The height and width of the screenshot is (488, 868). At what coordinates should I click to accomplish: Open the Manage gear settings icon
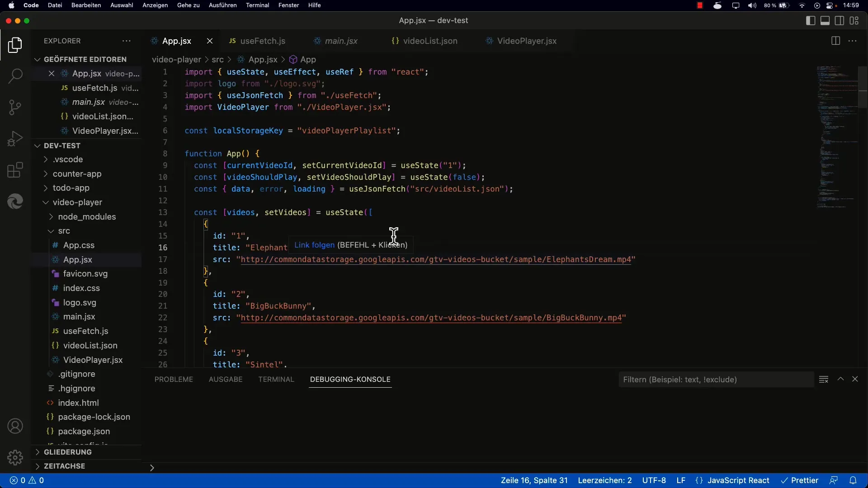pyautogui.click(x=15, y=457)
